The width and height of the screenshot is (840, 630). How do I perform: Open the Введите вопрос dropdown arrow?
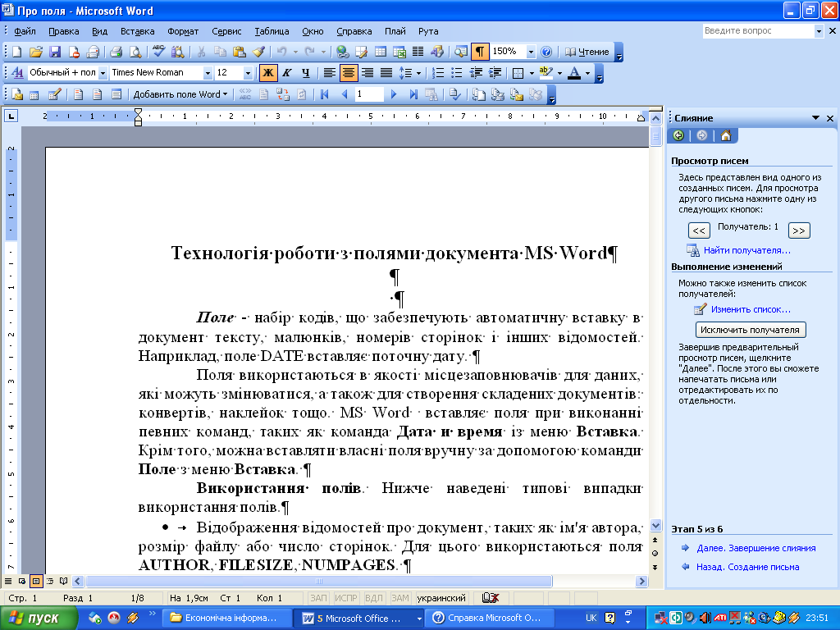click(x=819, y=32)
